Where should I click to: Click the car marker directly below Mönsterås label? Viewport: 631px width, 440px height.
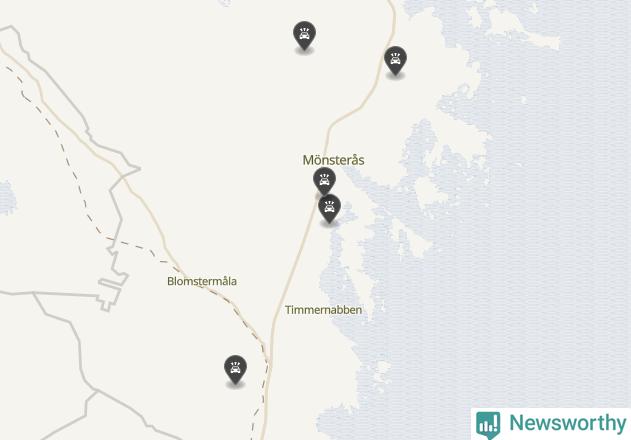tap(324, 181)
